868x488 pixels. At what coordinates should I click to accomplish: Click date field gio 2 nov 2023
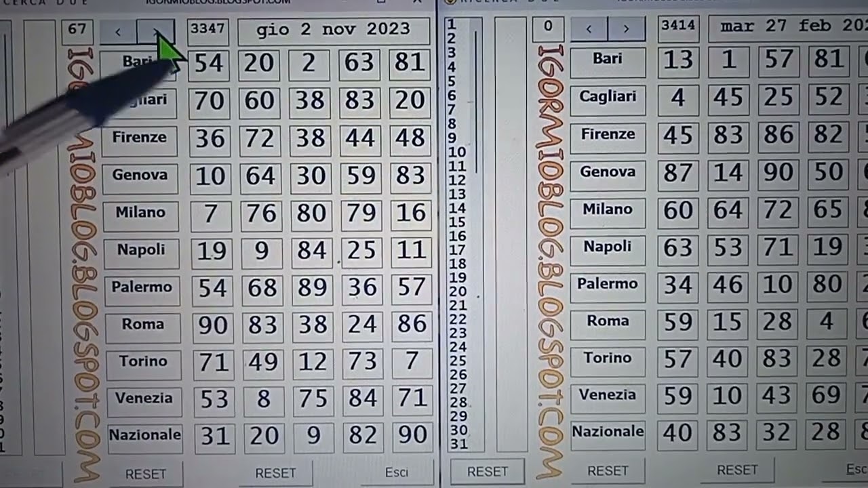[x=333, y=30]
